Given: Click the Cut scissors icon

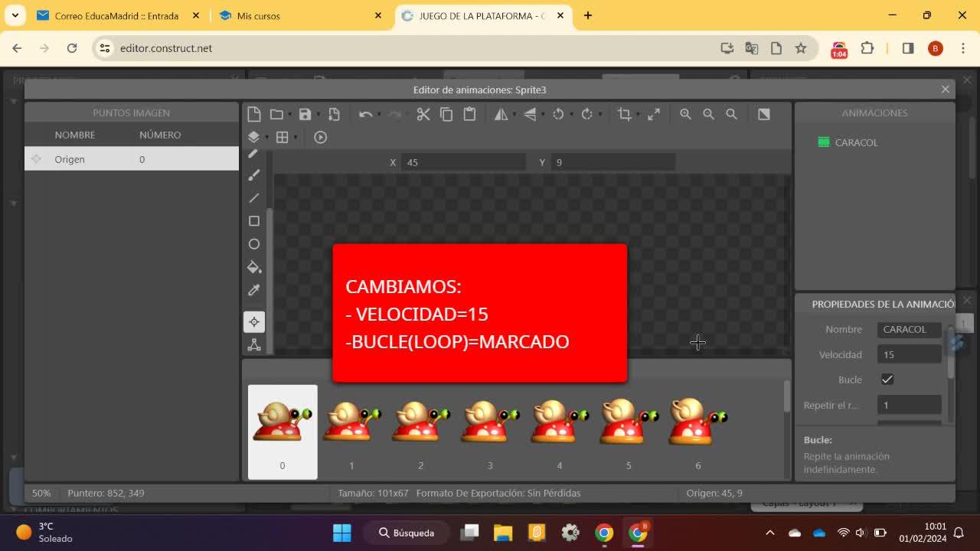Looking at the screenshot, I should click(x=423, y=114).
